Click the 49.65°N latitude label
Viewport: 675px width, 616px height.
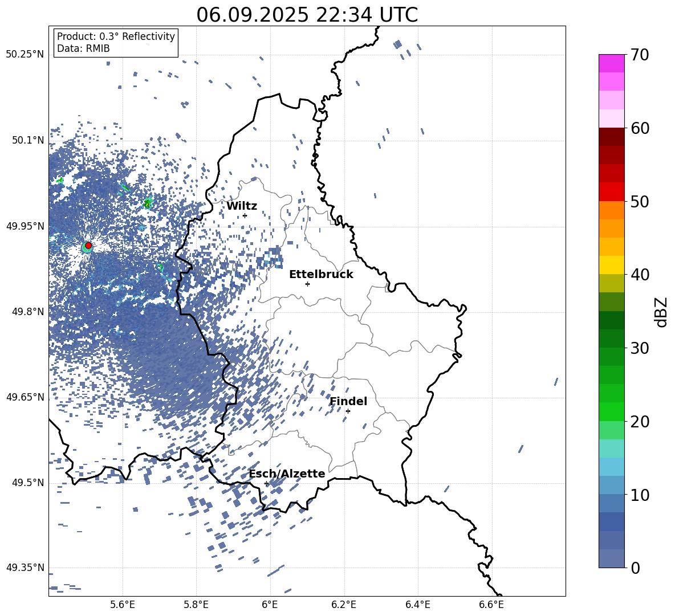click(x=25, y=397)
